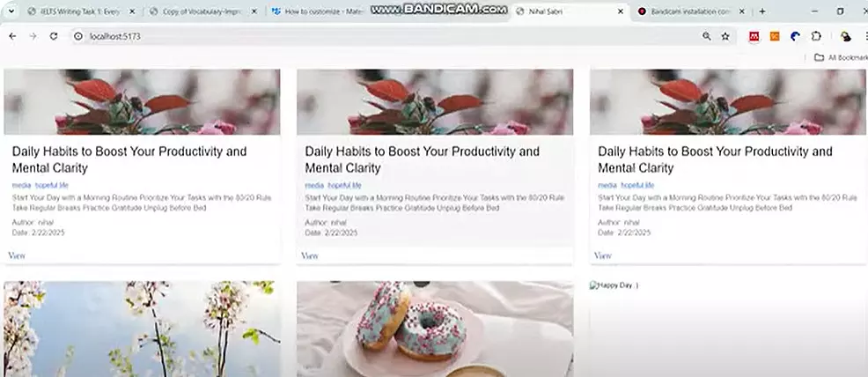Open the View link of the right card
This screenshot has width=868, height=377.
click(x=602, y=255)
